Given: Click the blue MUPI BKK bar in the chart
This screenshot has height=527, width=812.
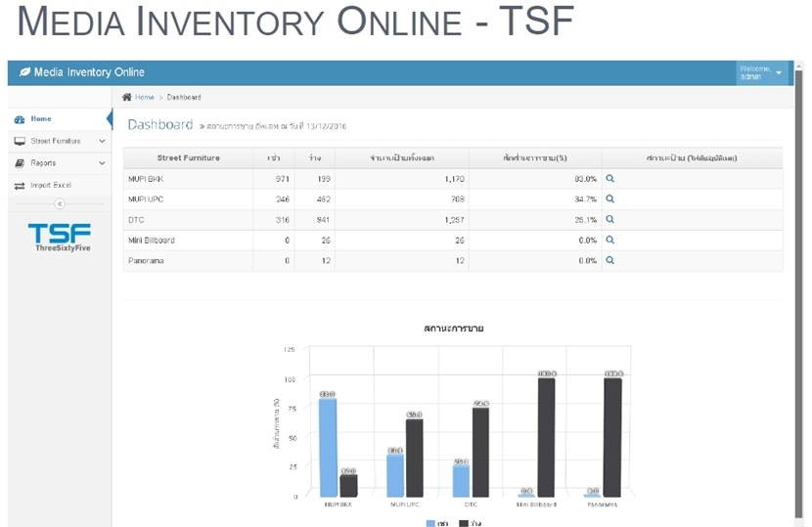Looking at the screenshot, I should [328, 448].
